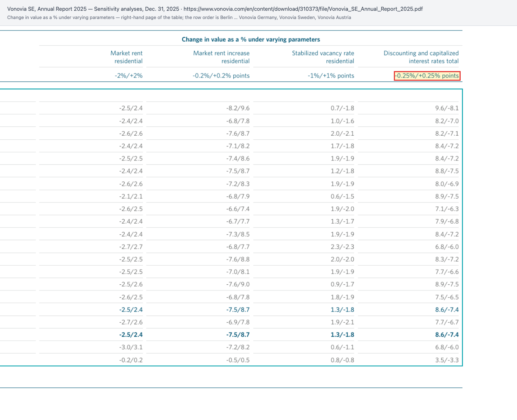Click the market rent value -2.1/2.1
517x420 pixels.
[x=131, y=196]
